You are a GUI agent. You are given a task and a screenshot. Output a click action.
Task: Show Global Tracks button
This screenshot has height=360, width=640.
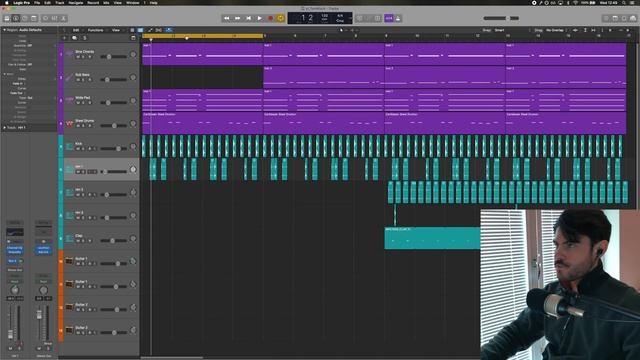point(133,38)
